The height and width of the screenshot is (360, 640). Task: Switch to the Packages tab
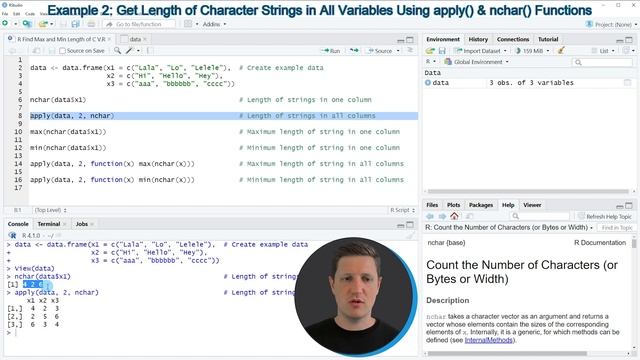(x=480, y=205)
